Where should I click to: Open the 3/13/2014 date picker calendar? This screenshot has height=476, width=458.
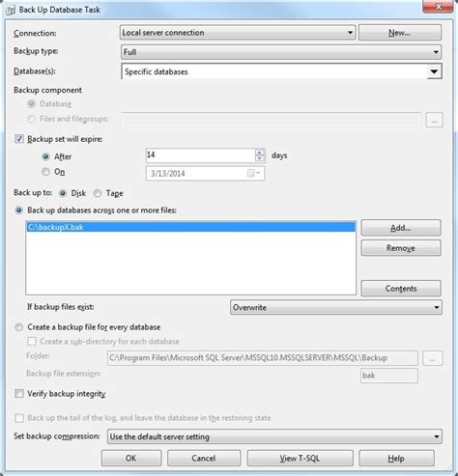pos(254,174)
